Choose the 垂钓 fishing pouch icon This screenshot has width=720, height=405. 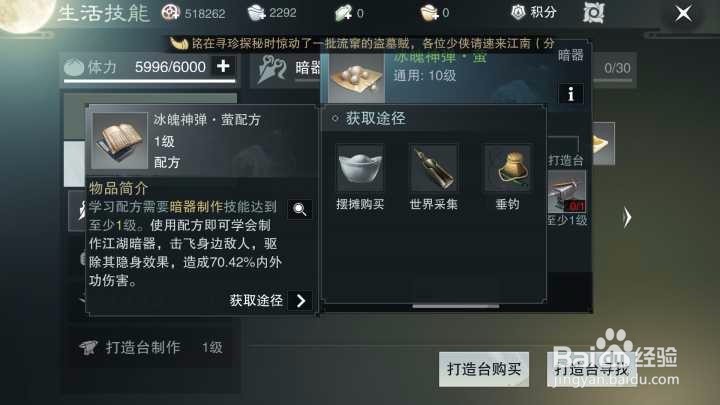(x=507, y=168)
